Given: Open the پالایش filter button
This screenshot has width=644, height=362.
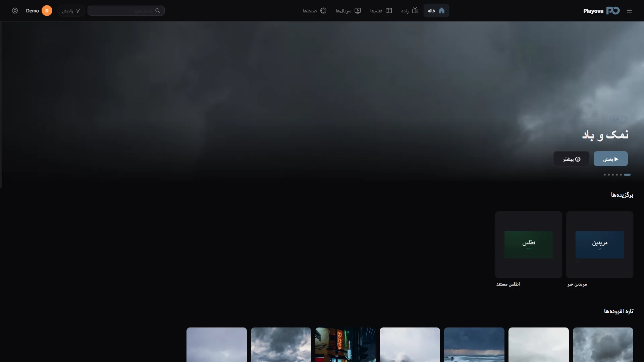Looking at the screenshot, I should point(71,11).
